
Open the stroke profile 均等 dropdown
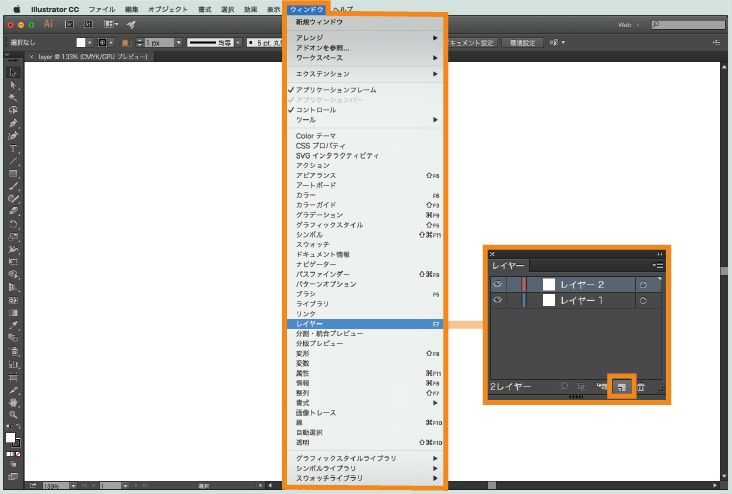coord(238,42)
